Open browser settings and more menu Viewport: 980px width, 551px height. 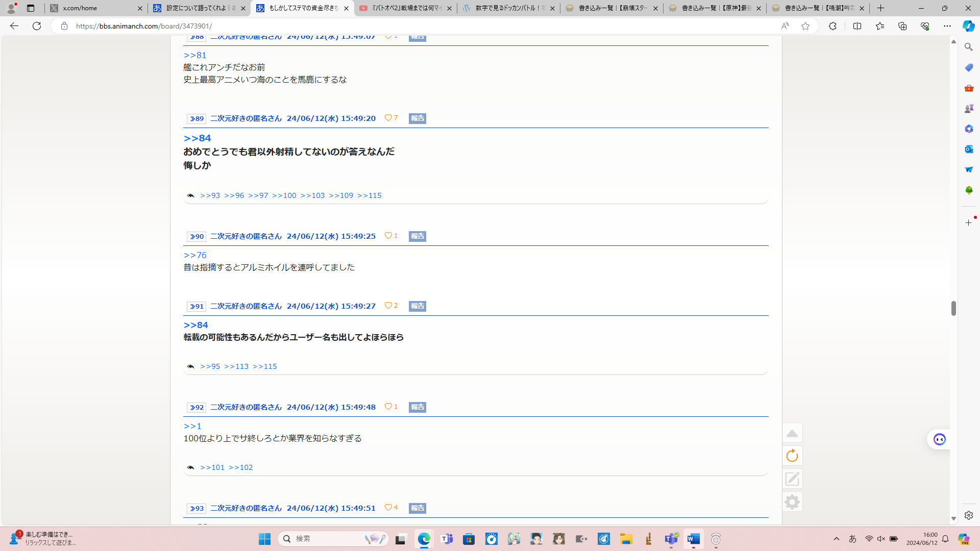point(947,26)
